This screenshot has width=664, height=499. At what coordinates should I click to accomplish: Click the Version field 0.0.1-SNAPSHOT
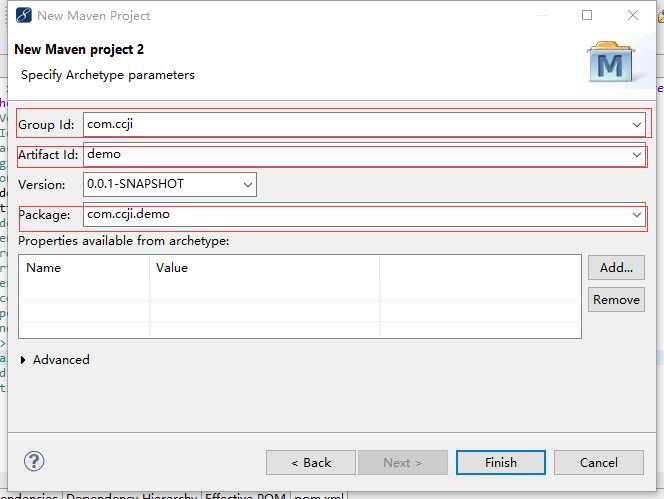[x=170, y=184]
